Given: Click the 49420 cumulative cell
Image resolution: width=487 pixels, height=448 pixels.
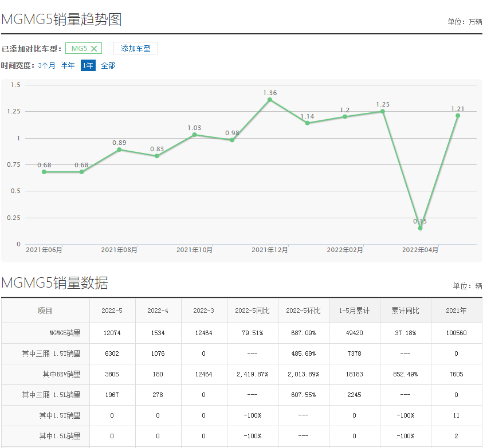Looking at the screenshot, I should tap(355, 333).
